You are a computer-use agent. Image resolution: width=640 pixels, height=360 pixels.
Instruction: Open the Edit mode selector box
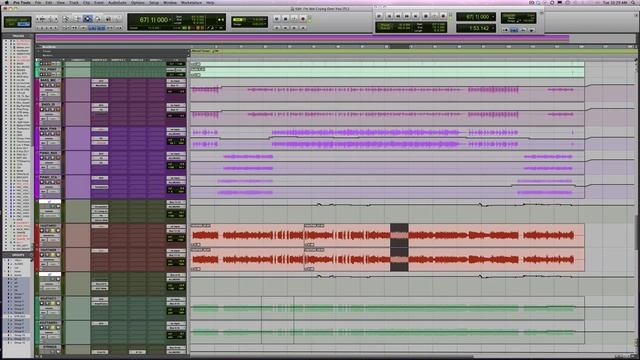tap(17, 22)
